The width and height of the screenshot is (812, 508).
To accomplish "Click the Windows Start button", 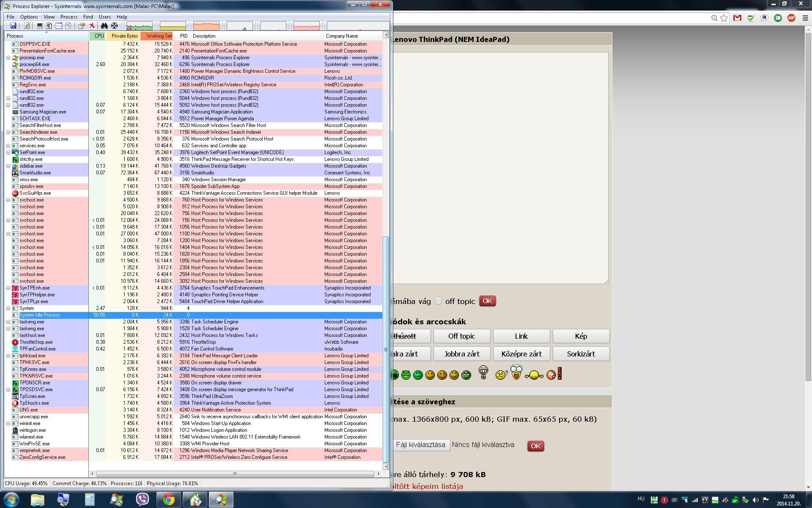I will (11, 500).
